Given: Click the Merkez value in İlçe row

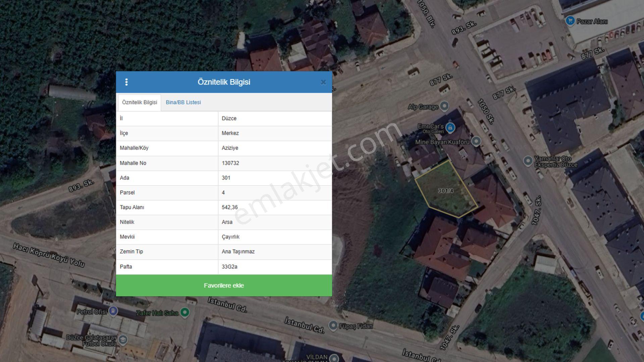Looking at the screenshot, I should 230,133.
